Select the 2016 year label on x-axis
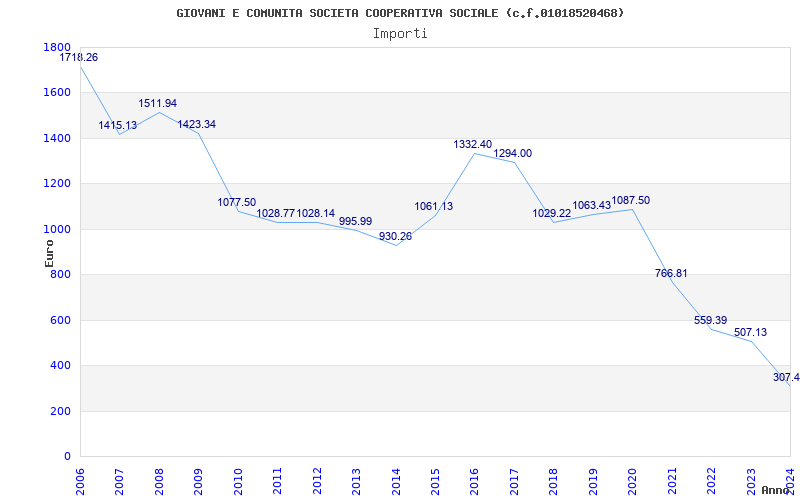Viewport: 800px width, 500px height. [x=475, y=481]
